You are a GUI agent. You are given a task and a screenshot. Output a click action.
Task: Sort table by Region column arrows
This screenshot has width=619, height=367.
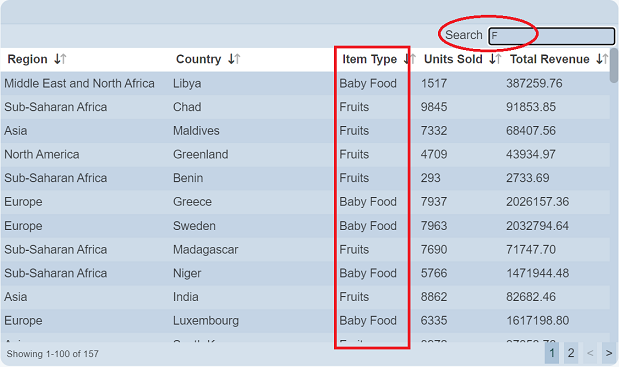[x=60, y=59]
